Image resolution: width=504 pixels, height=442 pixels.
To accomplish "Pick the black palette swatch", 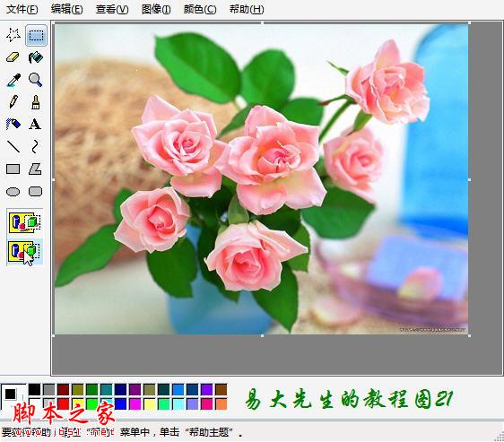I will (34, 390).
